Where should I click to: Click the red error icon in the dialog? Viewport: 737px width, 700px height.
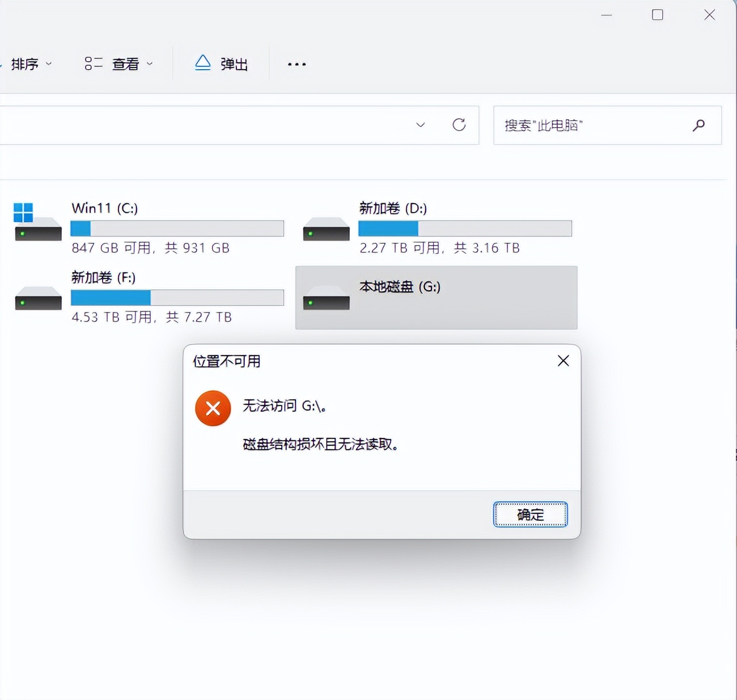click(x=213, y=408)
